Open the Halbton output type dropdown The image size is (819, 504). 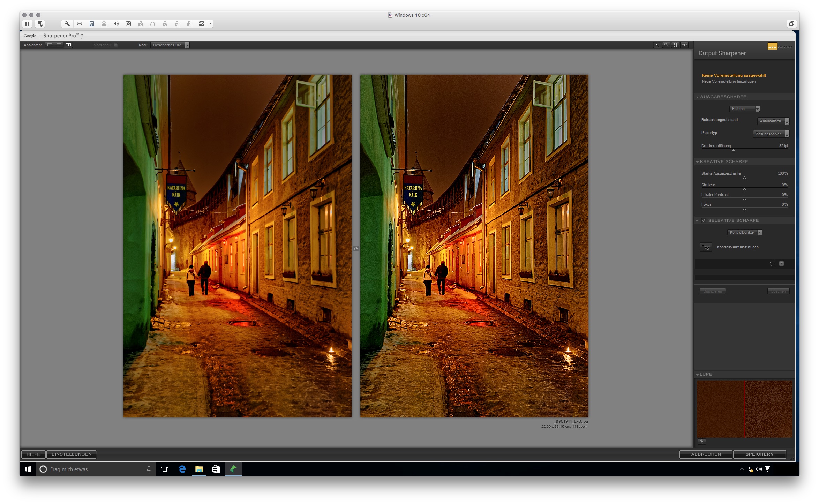[x=744, y=109]
